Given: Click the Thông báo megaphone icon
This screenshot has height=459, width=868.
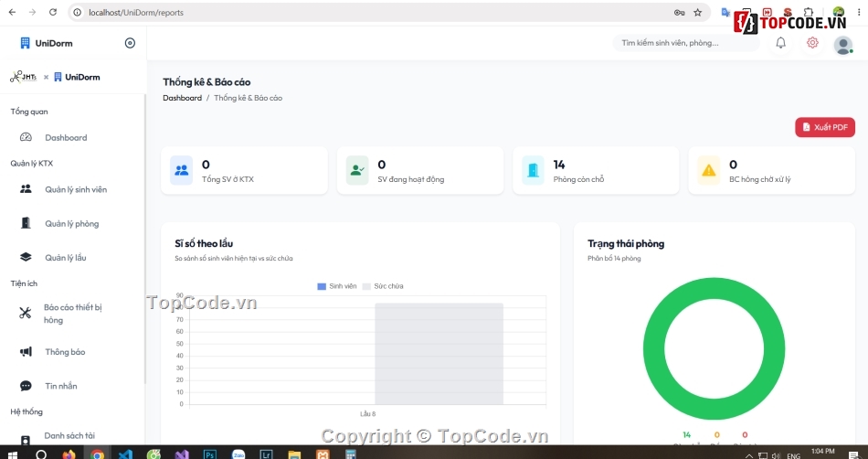Looking at the screenshot, I should pyautogui.click(x=26, y=352).
